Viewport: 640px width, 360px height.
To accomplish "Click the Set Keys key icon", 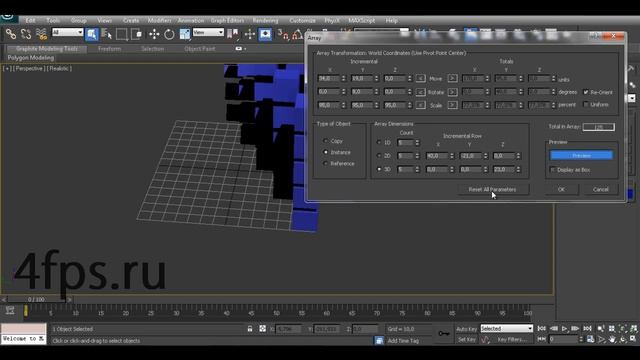I will [444, 334].
